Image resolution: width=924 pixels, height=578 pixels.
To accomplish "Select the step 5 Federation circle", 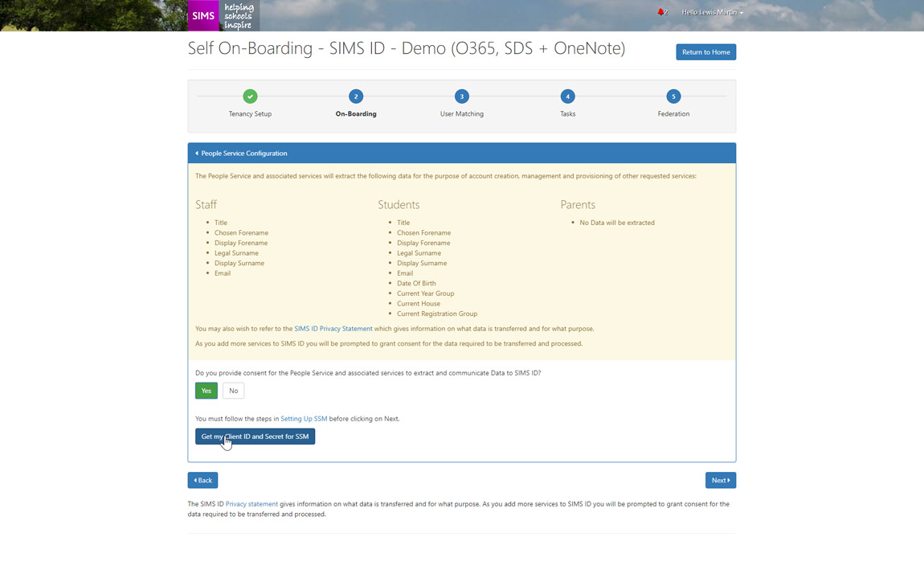I will pos(673,96).
